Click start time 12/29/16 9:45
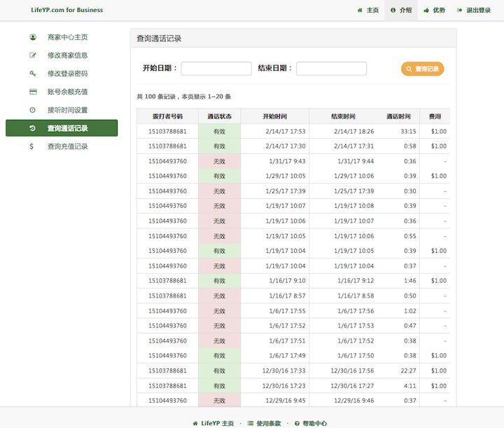The image size is (504, 428). (x=286, y=401)
